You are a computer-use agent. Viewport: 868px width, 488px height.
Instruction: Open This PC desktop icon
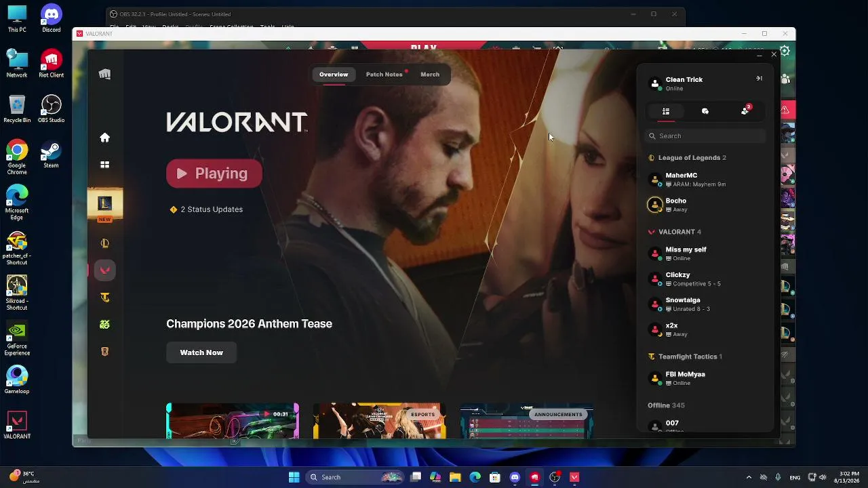(17, 19)
